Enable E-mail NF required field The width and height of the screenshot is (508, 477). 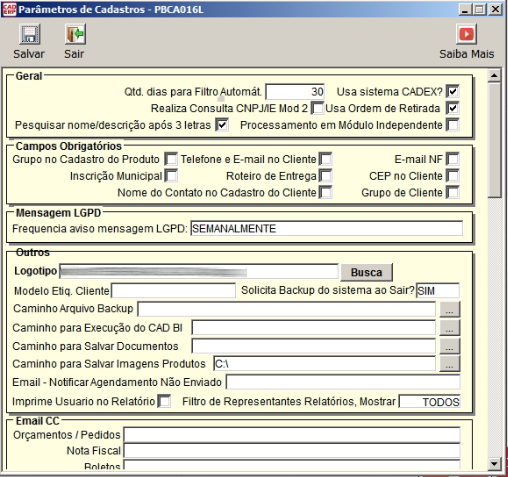(453, 159)
